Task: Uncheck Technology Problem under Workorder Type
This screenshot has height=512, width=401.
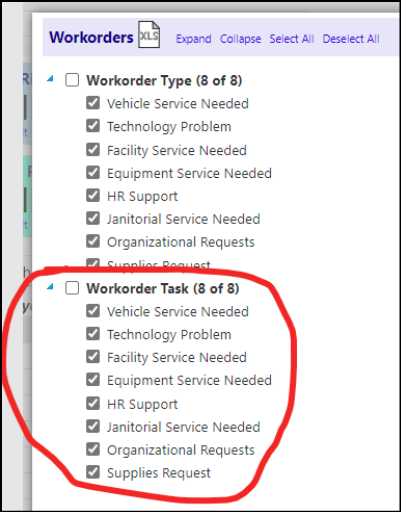Action: [x=93, y=126]
